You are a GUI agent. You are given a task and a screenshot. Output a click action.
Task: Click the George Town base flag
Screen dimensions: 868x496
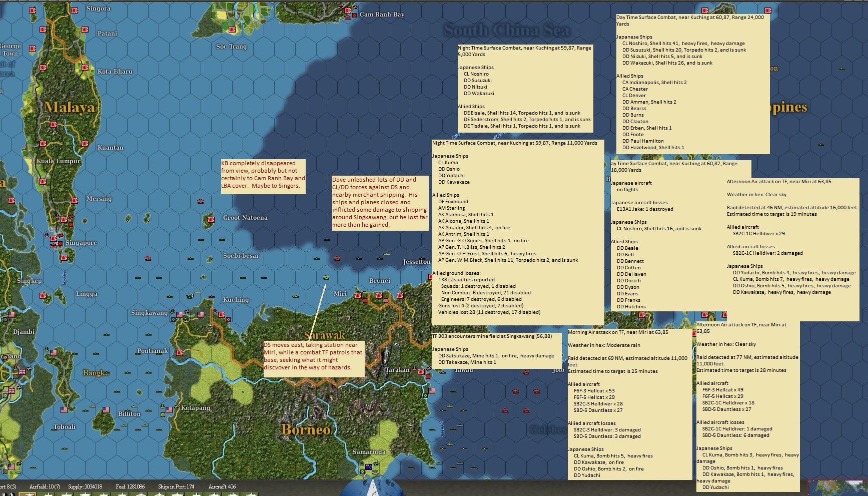pos(33,49)
